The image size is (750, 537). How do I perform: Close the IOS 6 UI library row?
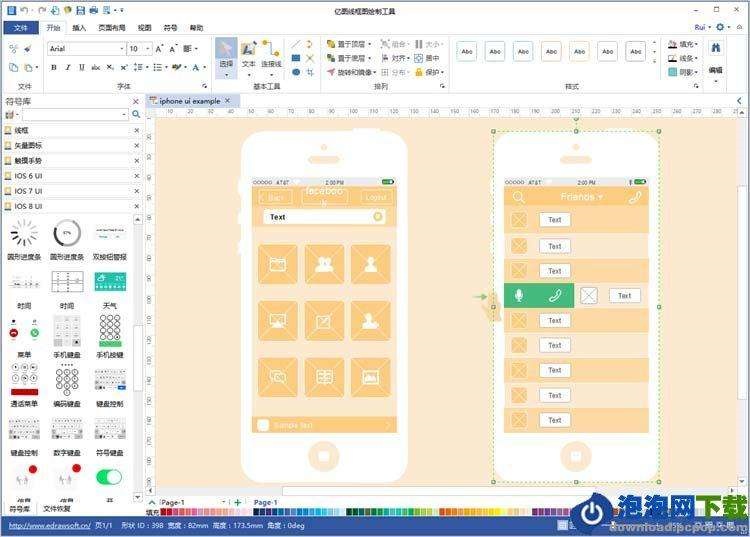point(136,176)
